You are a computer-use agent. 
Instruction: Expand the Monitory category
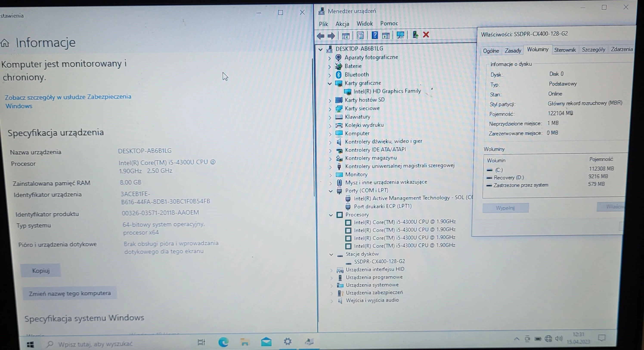pos(330,175)
